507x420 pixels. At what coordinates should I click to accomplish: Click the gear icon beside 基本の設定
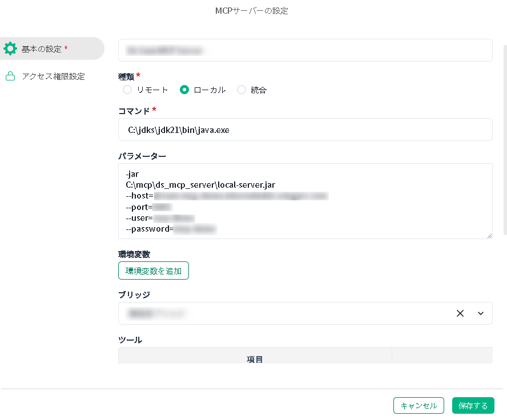[x=10, y=49]
